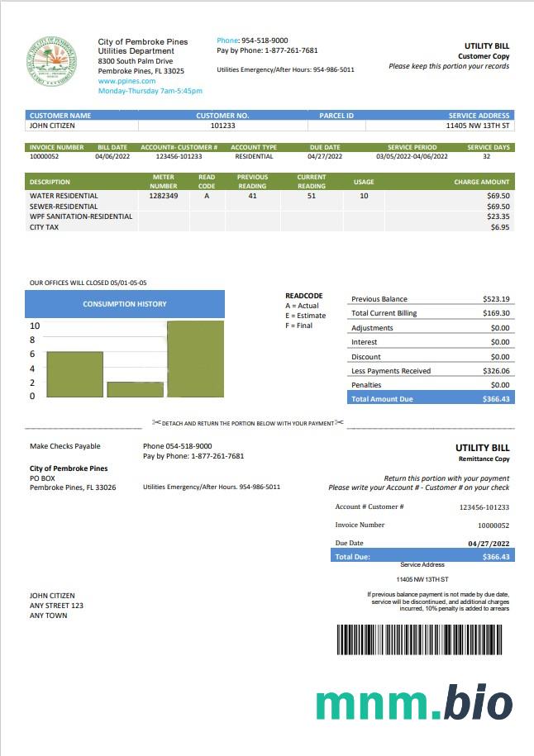This screenshot has width=534, height=756.
Task: Click the Customer Name column header
Action: (60, 116)
